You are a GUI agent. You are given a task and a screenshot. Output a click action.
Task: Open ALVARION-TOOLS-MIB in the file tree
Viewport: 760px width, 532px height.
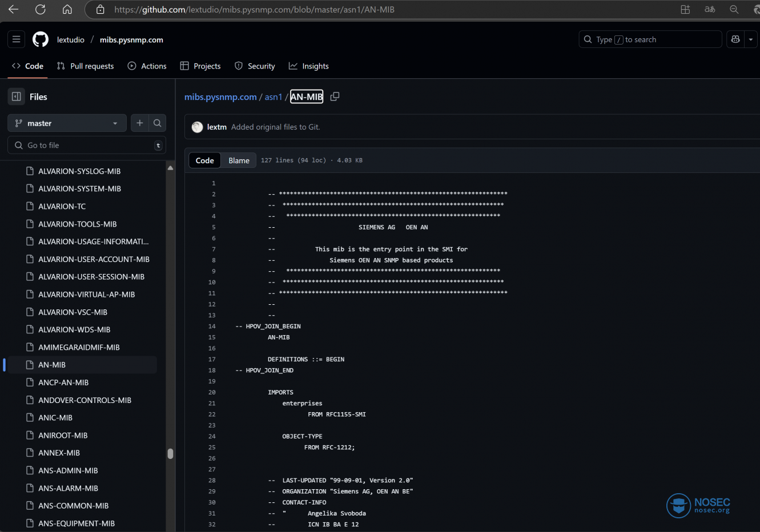(78, 224)
